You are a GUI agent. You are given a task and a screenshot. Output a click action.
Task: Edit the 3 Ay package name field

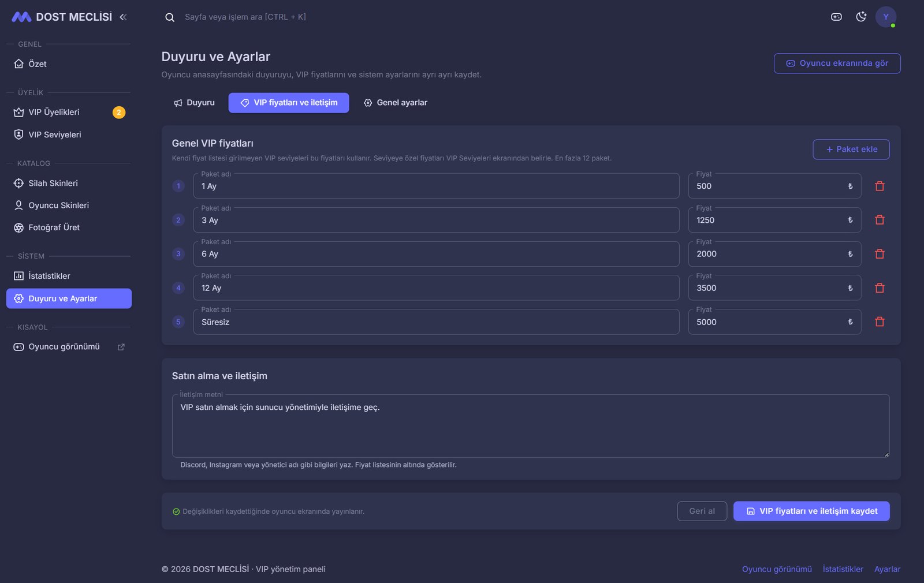pyautogui.click(x=436, y=220)
